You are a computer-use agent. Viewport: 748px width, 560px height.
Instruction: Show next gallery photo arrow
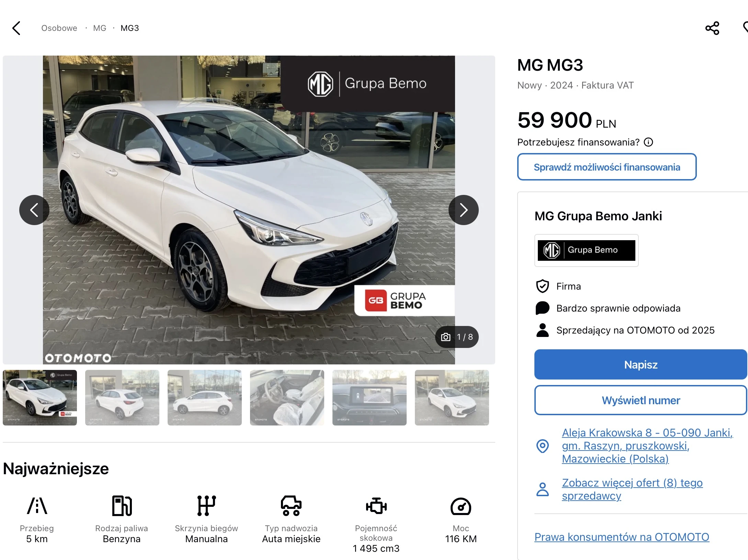463,210
